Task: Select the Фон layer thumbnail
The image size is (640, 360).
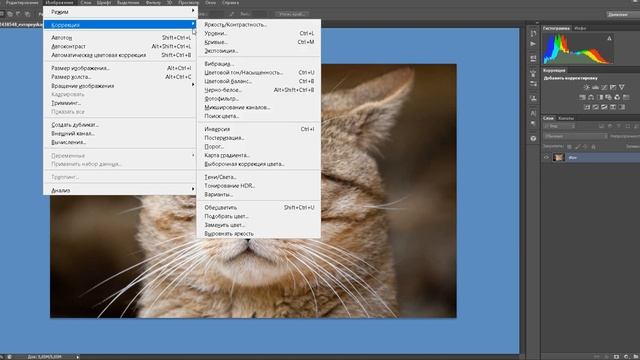Action: pyautogui.click(x=558, y=157)
